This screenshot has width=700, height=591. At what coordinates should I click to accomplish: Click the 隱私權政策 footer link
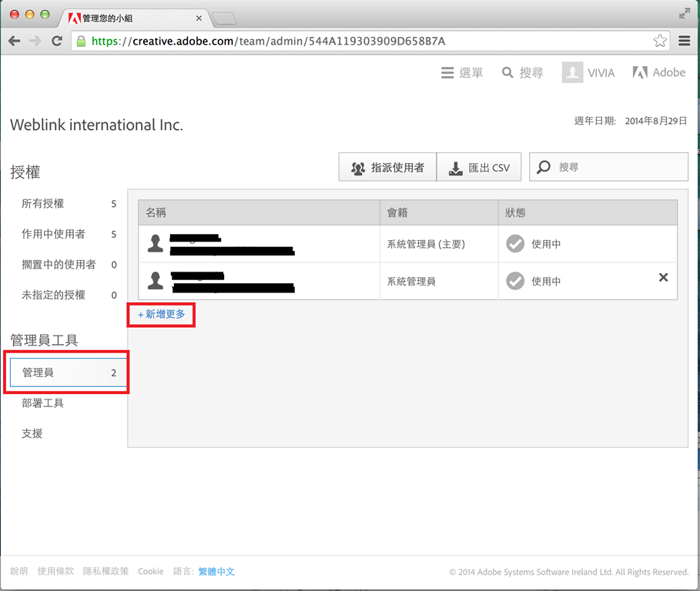point(106,571)
